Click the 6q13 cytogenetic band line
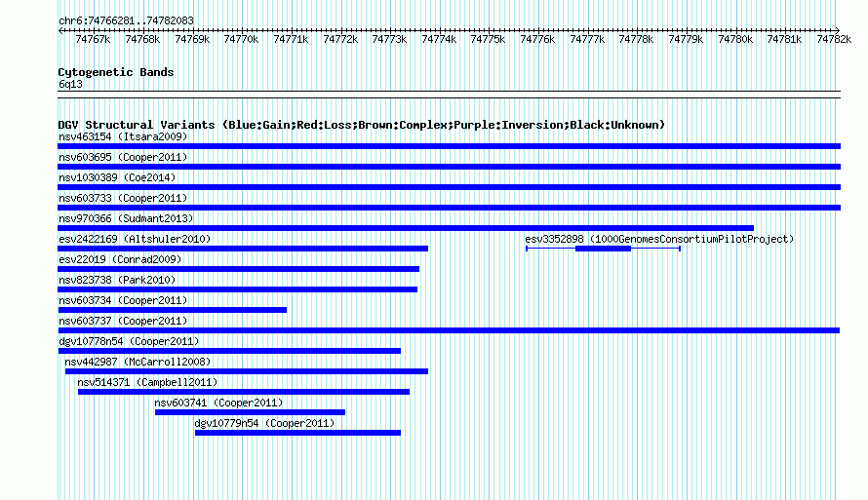868x500 pixels. click(x=449, y=95)
